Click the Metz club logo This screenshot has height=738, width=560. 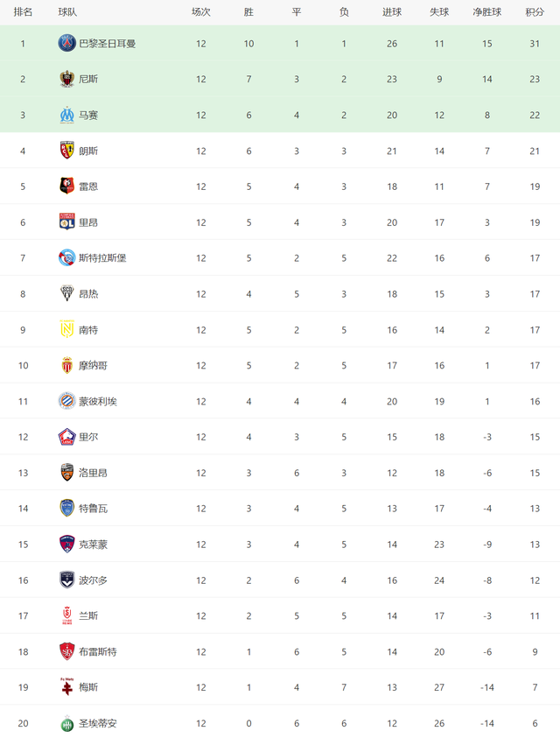(x=66, y=687)
